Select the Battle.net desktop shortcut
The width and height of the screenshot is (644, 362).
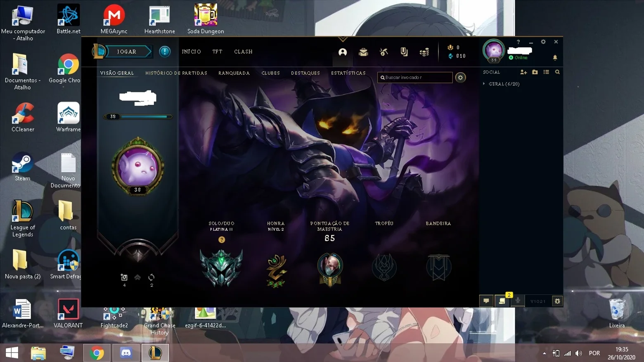click(69, 19)
